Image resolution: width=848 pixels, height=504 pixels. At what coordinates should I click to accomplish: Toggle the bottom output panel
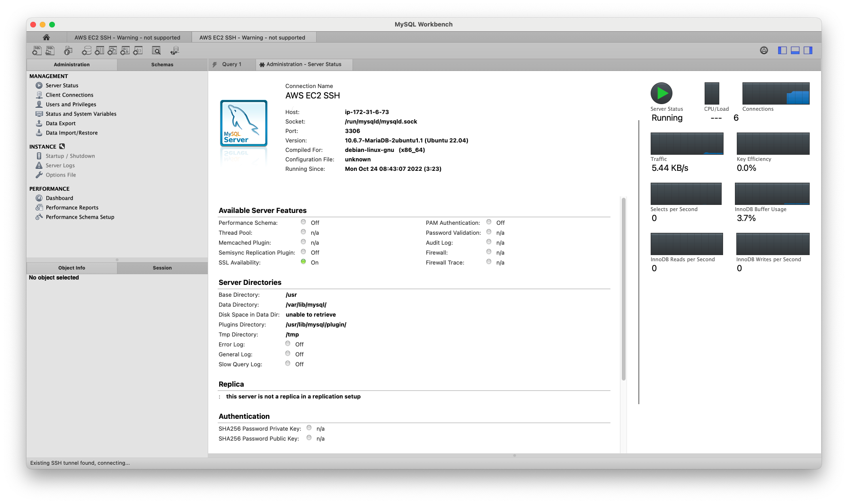795,51
